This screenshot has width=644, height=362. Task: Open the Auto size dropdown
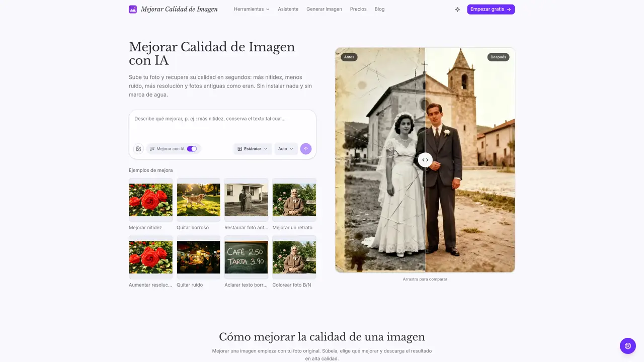point(286,149)
